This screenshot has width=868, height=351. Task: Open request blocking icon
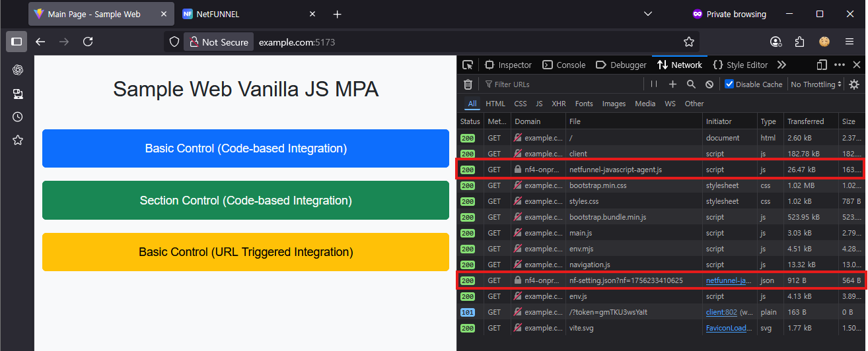(x=709, y=84)
